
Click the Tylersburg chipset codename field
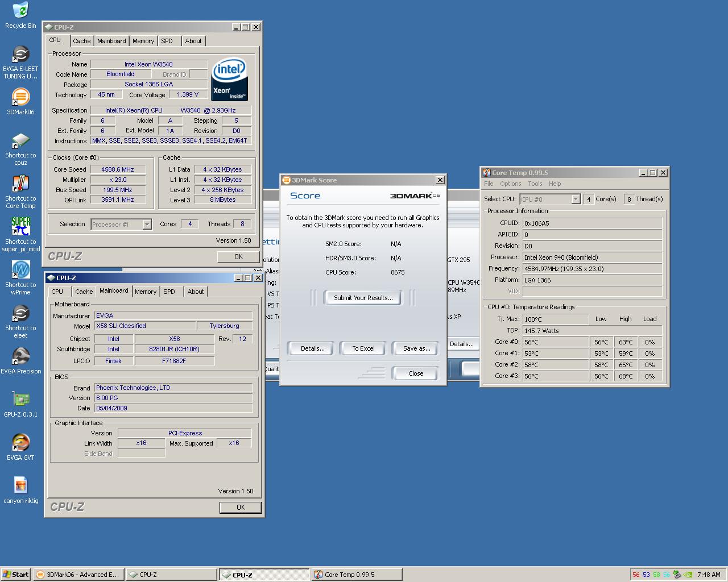224,326
